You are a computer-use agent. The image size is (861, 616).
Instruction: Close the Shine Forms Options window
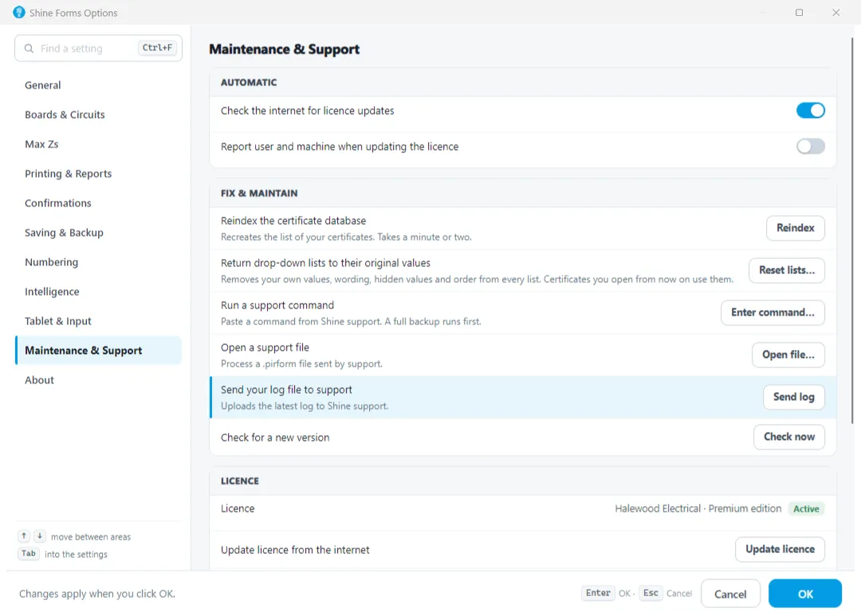click(835, 12)
